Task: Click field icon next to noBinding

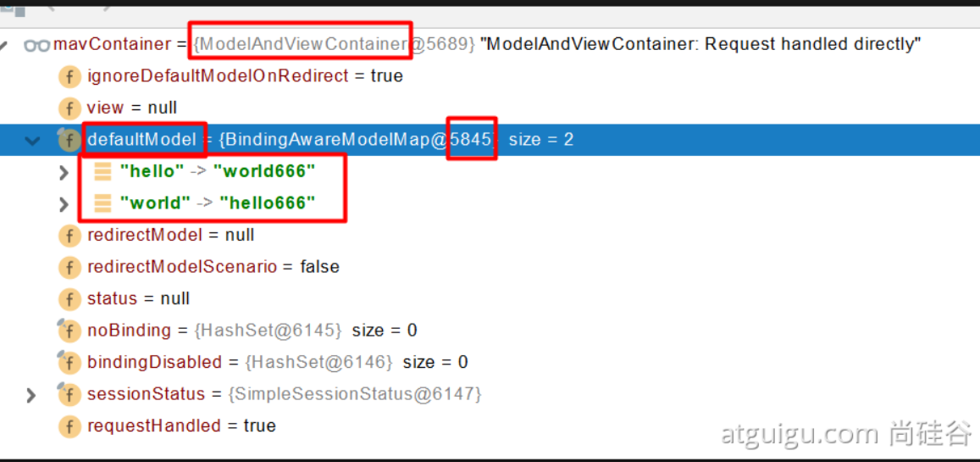Action: (x=69, y=330)
